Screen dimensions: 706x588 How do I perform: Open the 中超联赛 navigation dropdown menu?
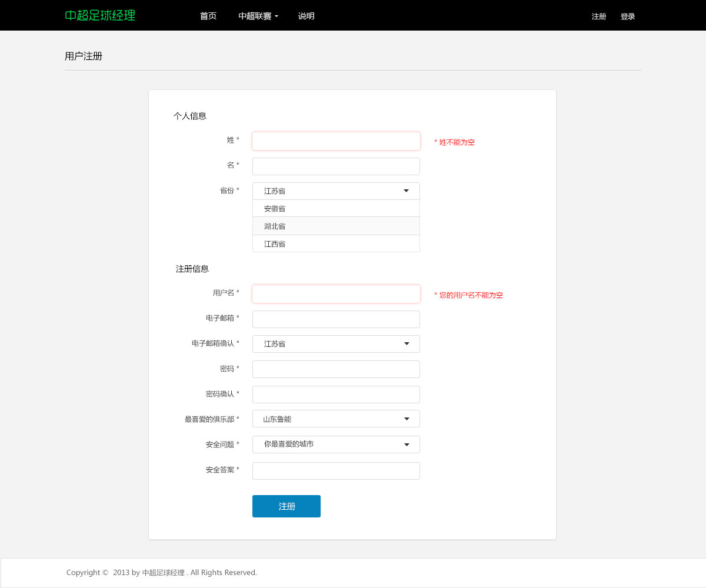click(x=258, y=16)
